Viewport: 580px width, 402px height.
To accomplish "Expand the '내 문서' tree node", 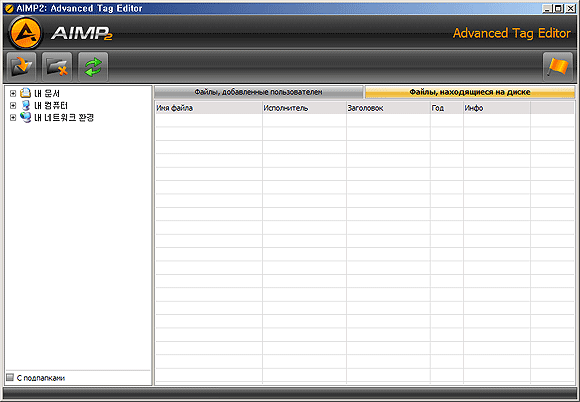I will pos(13,94).
